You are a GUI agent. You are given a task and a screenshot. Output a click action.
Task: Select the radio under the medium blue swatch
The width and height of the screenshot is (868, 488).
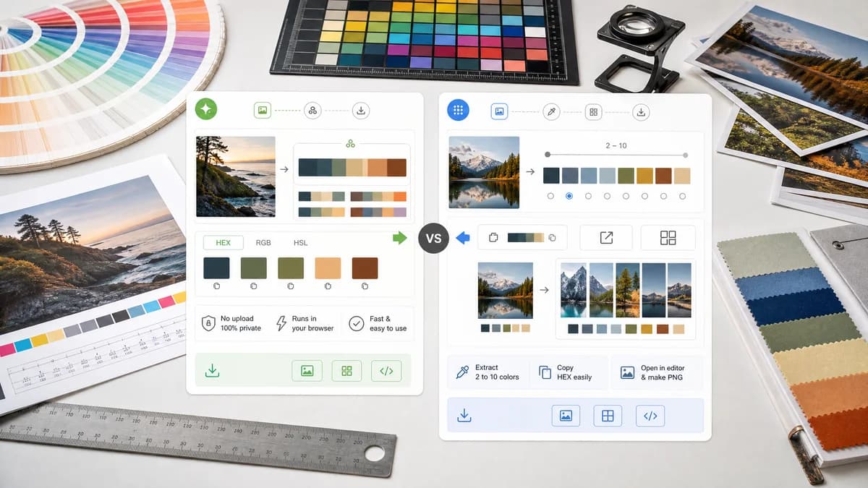tap(588, 196)
